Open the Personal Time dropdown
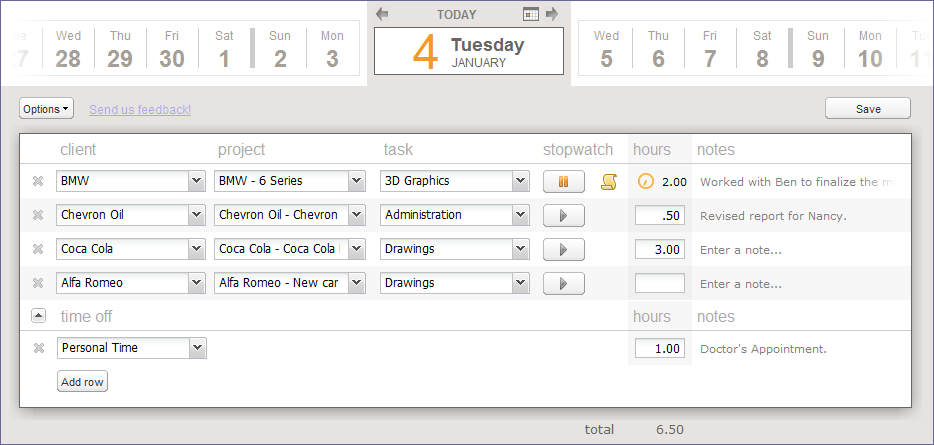 [197, 348]
